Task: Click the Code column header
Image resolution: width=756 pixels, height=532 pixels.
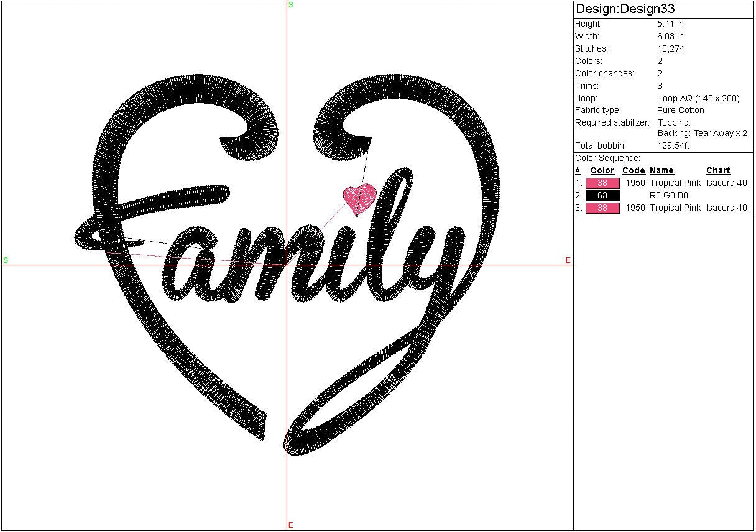Action: pos(633,171)
